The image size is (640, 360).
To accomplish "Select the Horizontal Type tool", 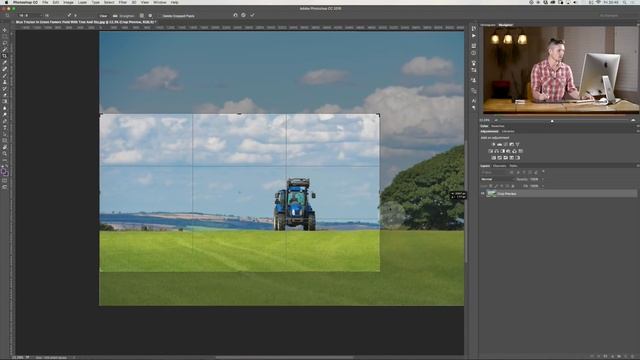I will point(5,128).
